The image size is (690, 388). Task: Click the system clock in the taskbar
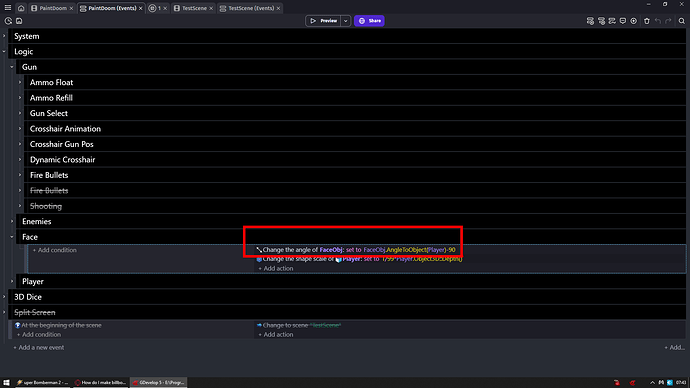681,383
